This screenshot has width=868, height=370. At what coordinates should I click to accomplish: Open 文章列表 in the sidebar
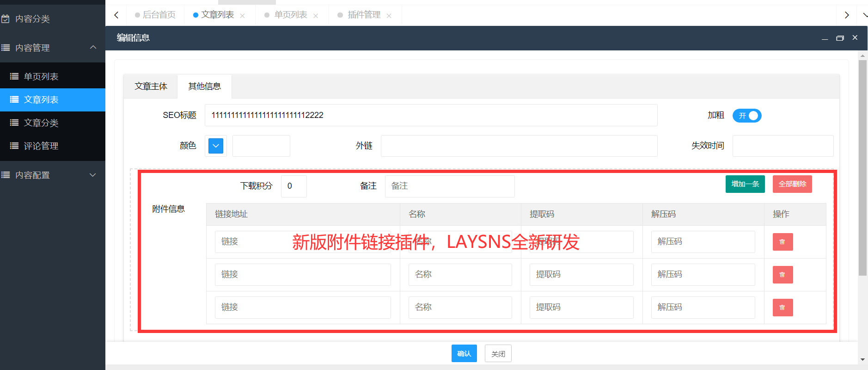click(53, 100)
